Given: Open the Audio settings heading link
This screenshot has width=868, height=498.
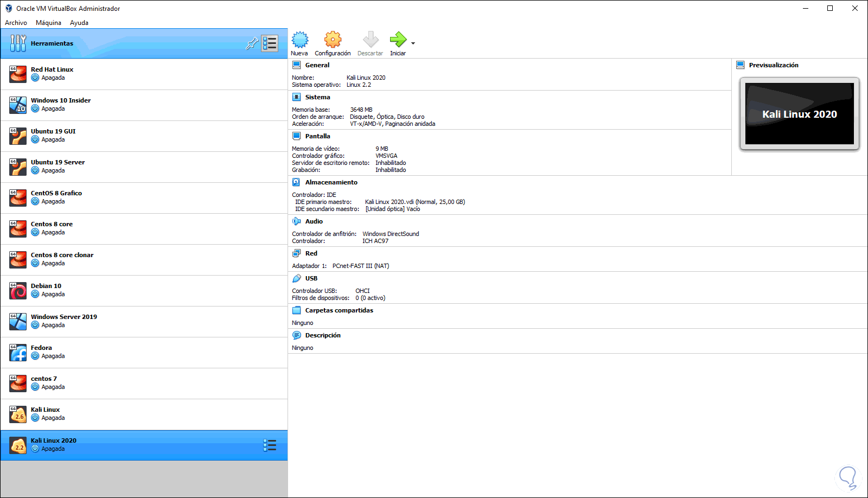Looking at the screenshot, I should coord(314,221).
